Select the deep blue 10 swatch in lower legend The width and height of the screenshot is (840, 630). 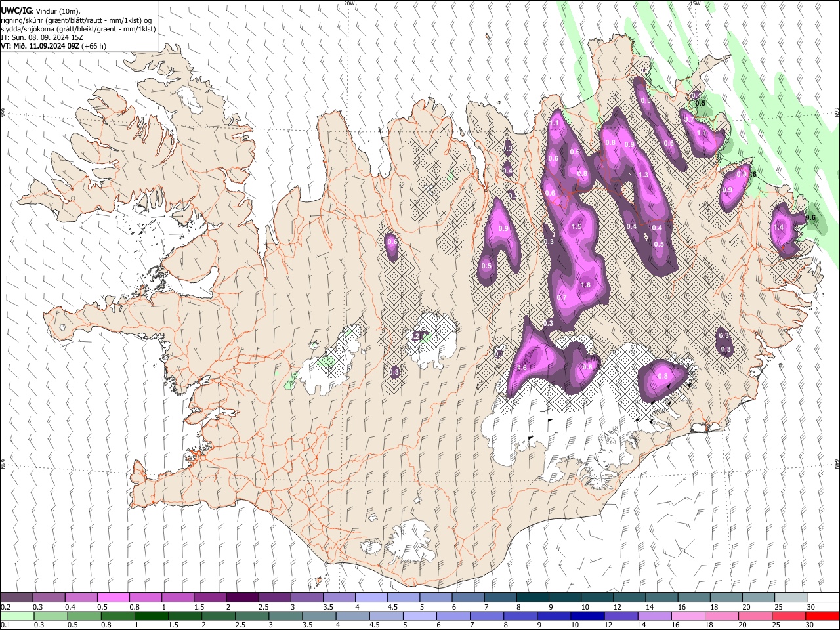pyautogui.click(x=587, y=616)
